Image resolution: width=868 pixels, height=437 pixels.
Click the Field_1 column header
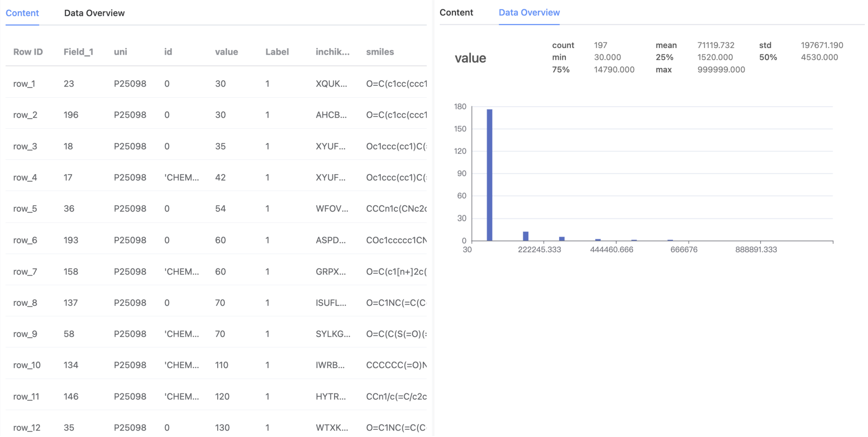[79, 52]
